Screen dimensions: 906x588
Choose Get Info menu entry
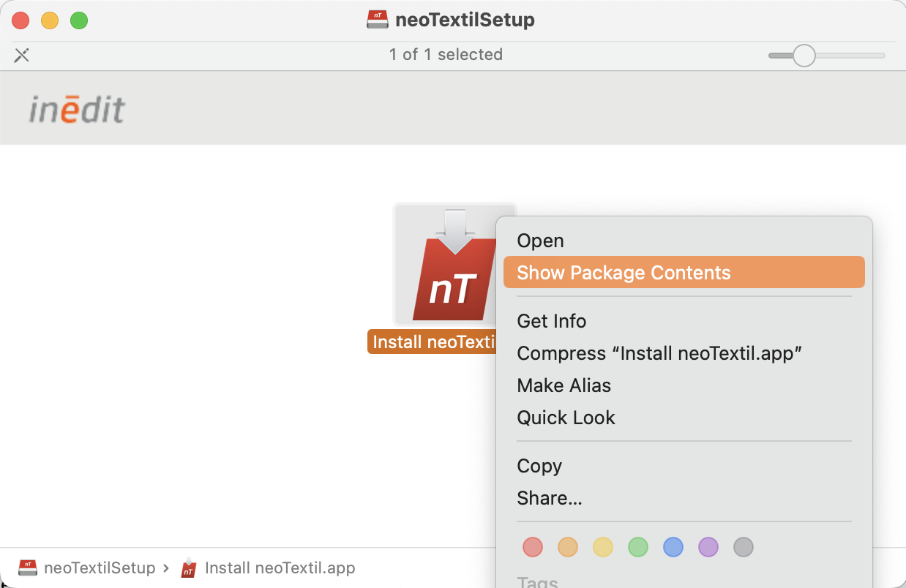tap(684, 321)
